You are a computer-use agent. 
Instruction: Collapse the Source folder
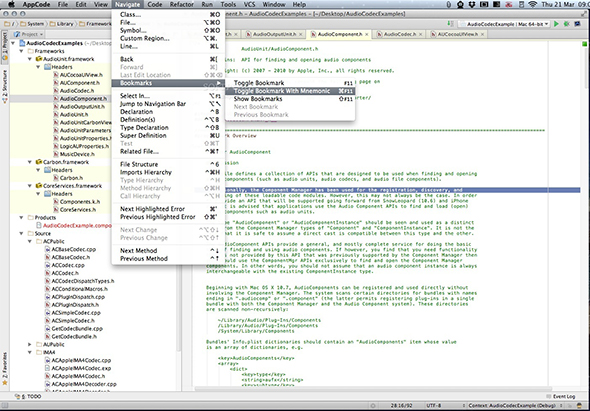point(22,233)
